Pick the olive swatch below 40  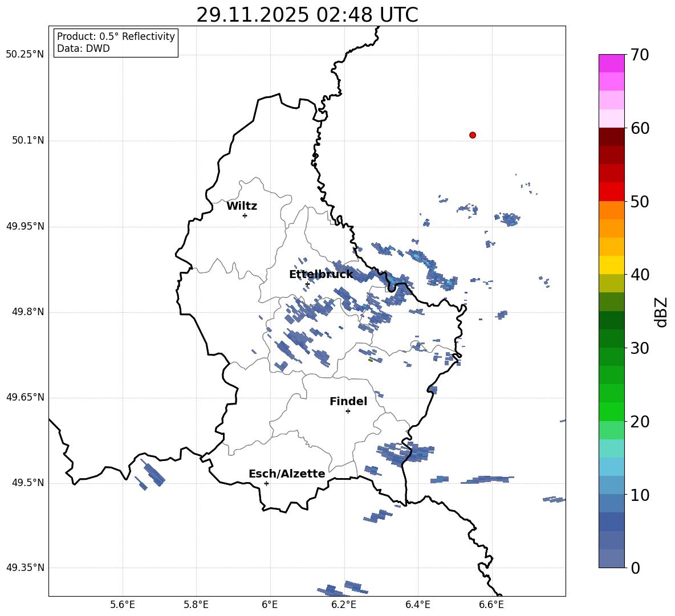point(611,283)
